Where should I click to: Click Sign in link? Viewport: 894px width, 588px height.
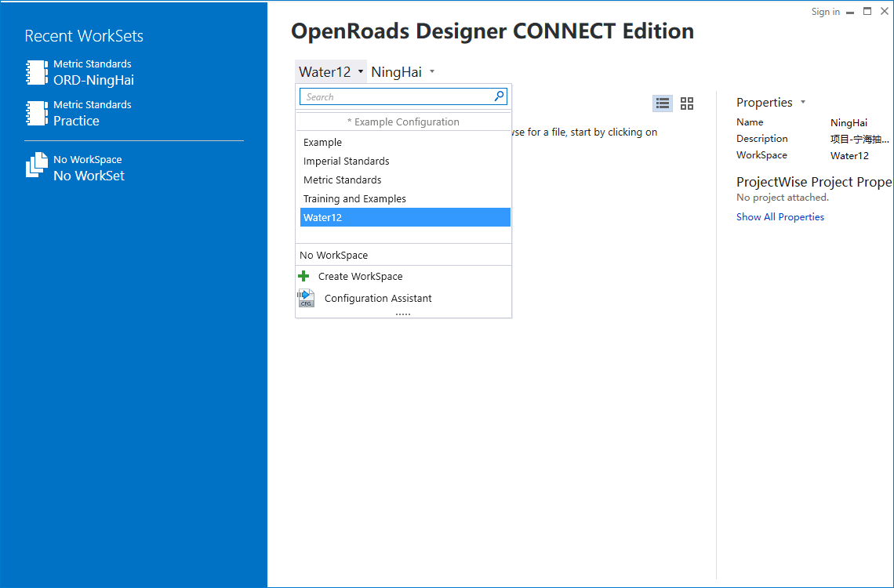[826, 12]
